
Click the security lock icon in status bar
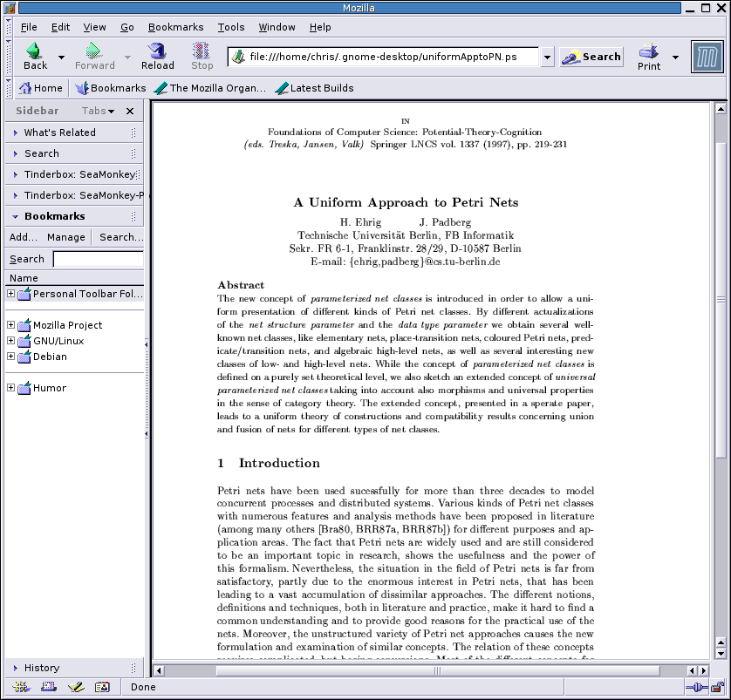[x=717, y=687]
